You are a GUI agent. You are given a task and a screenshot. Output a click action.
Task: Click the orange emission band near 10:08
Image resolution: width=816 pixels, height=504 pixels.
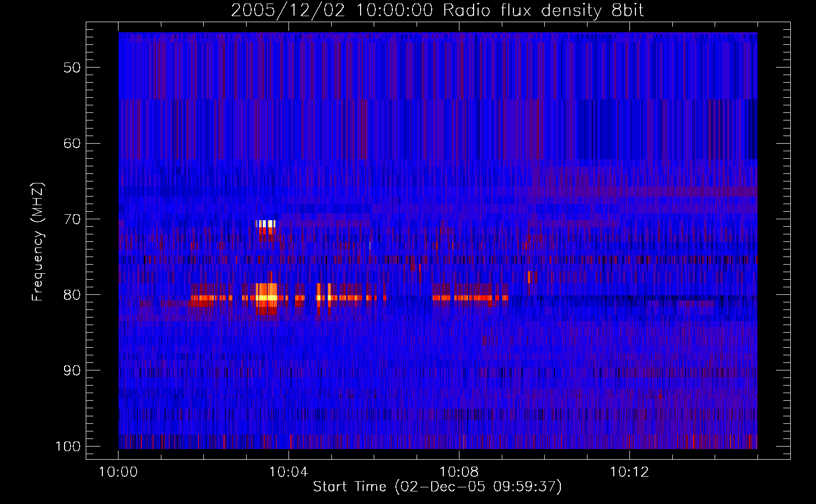point(470,298)
